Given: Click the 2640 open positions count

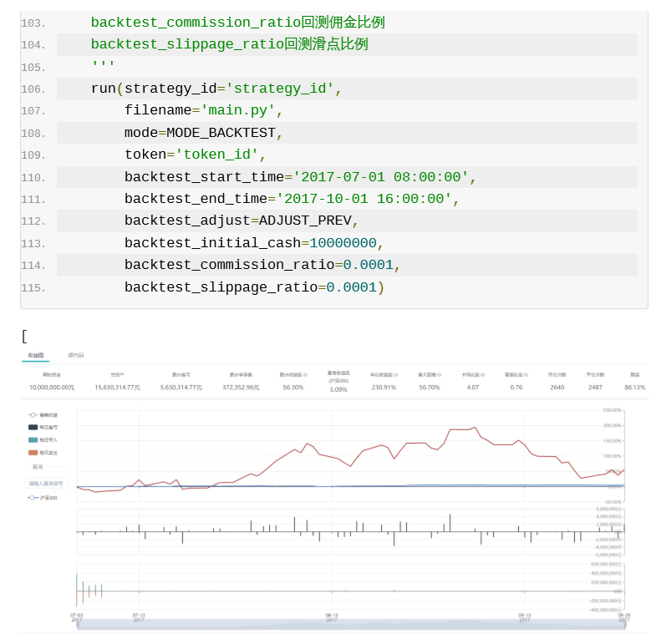Looking at the screenshot, I should pyautogui.click(x=557, y=388).
